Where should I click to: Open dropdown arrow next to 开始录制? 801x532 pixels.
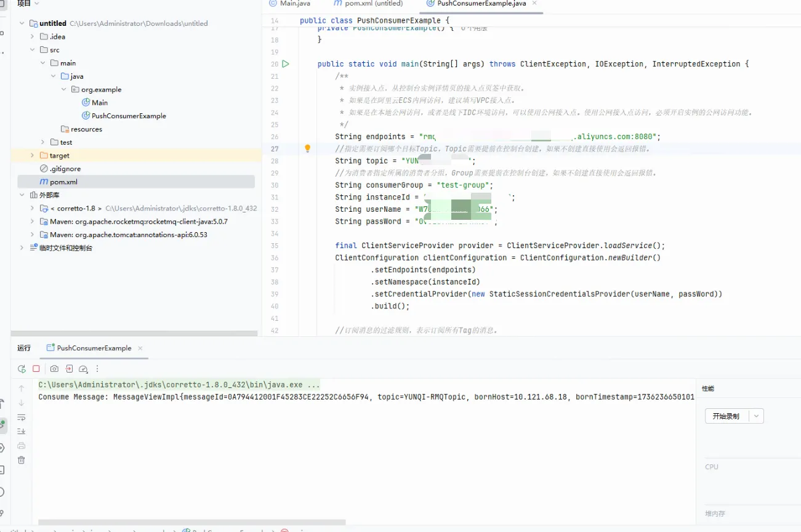(757, 416)
